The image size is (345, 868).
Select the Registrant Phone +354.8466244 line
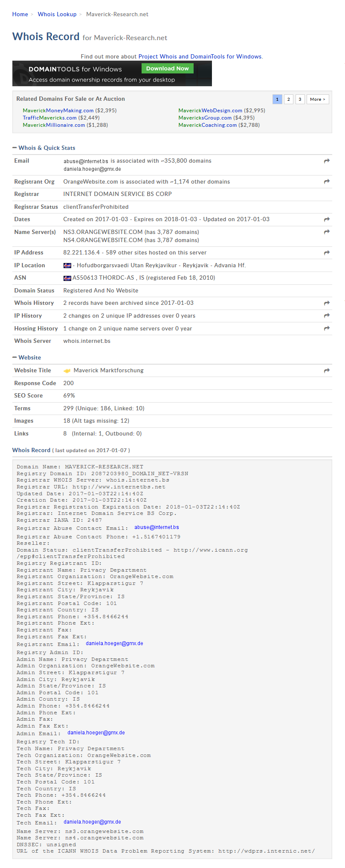pos(72,617)
